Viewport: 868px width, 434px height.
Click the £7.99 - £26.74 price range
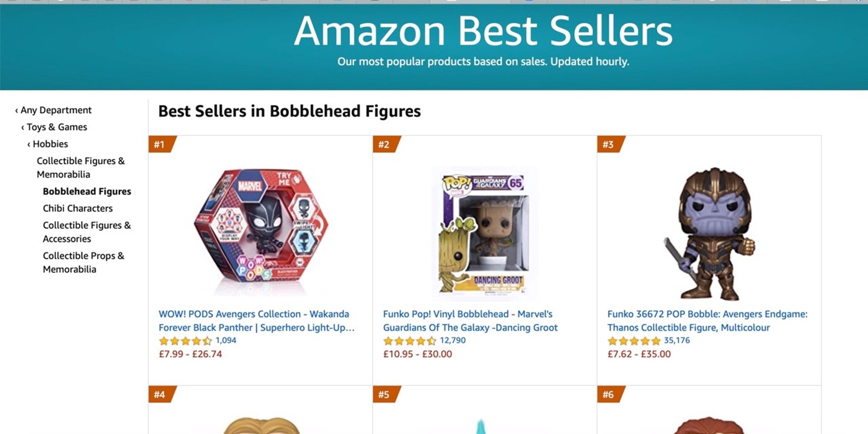(190, 354)
